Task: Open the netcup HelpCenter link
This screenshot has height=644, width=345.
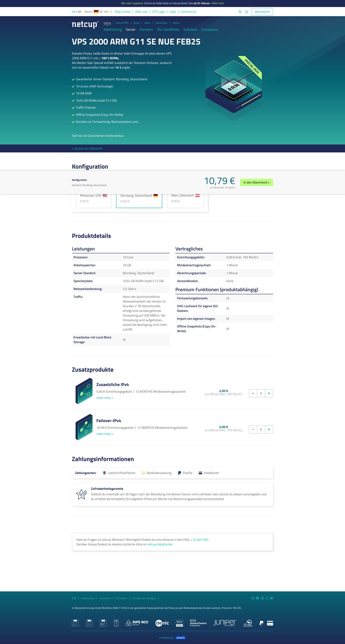Action: pos(160,545)
